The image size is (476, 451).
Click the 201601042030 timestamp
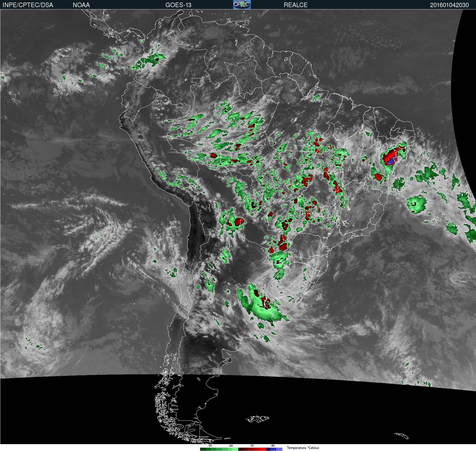(x=449, y=5)
